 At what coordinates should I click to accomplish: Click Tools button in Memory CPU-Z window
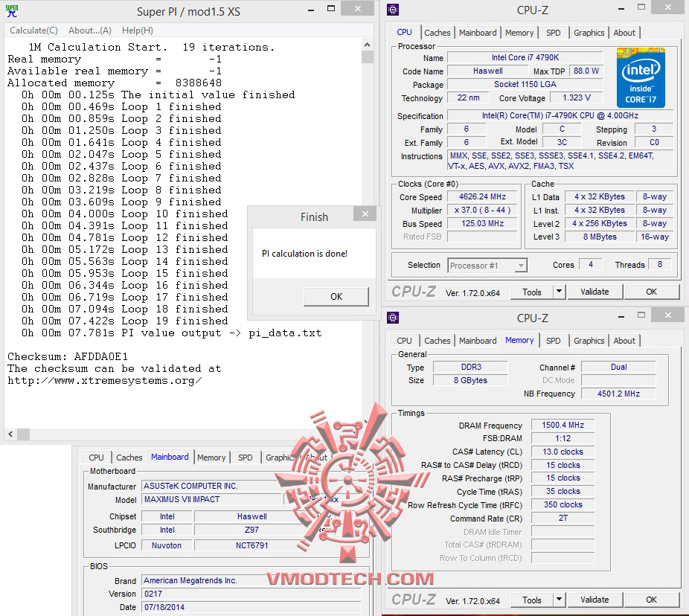(532, 600)
